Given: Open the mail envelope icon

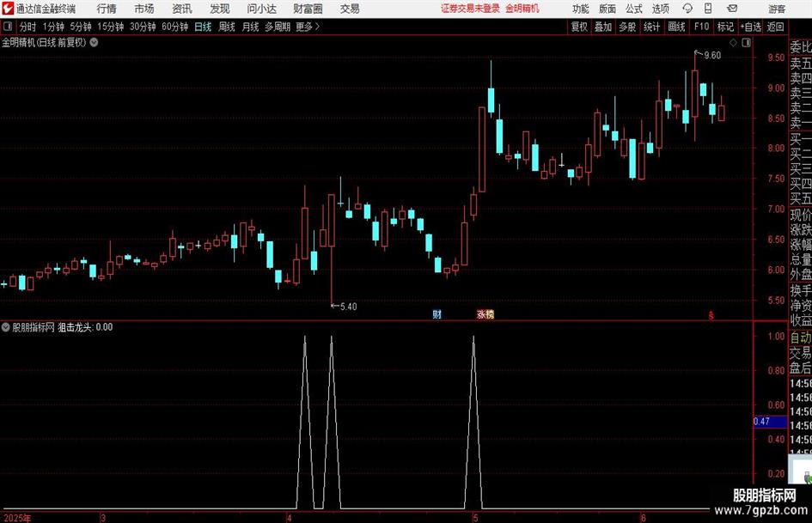Looking at the screenshot, I should coord(732,9).
